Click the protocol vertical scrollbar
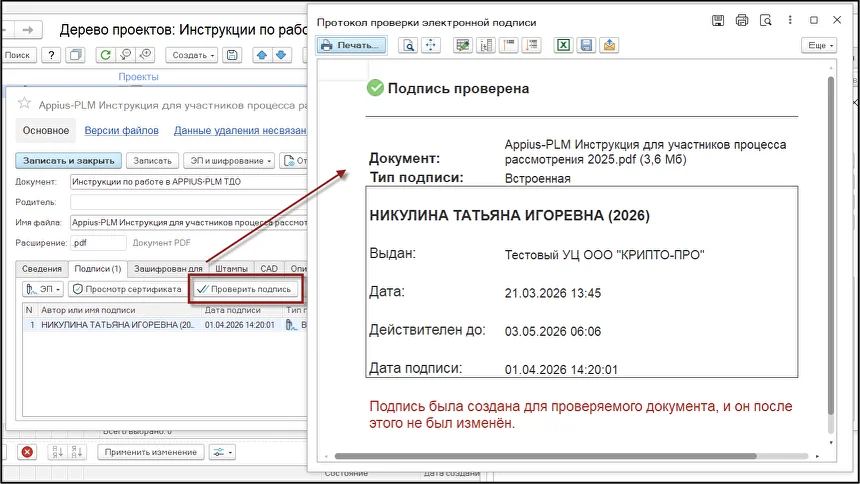Viewport: 860px width, 484px height. pos(831,246)
